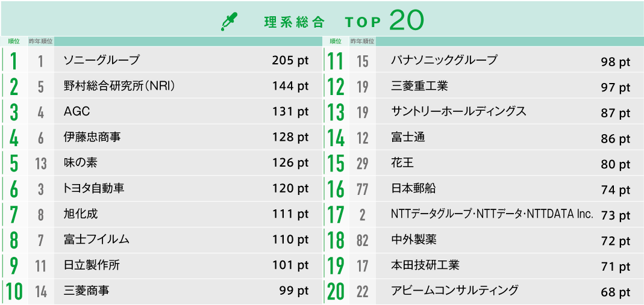This screenshot has width=644, height=305.
Task: Click サントリーホールディングス company name
Action: click(x=458, y=111)
